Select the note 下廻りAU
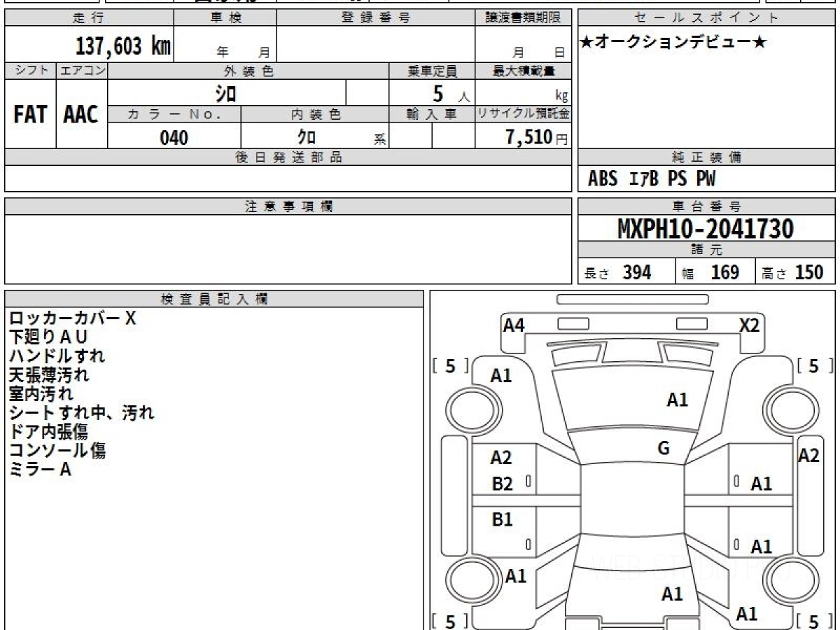Image resolution: width=840 pixels, height=630 pixels. [x=48, y=337]
